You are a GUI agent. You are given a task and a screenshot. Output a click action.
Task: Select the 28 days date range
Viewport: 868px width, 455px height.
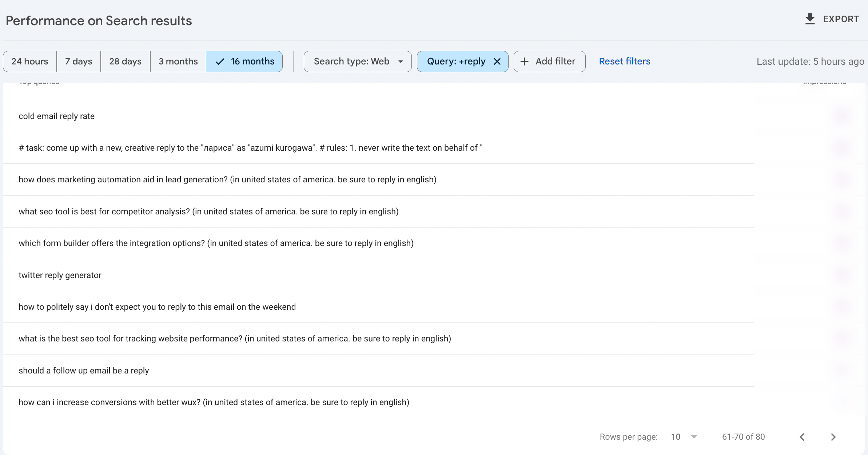coord(125,62)
